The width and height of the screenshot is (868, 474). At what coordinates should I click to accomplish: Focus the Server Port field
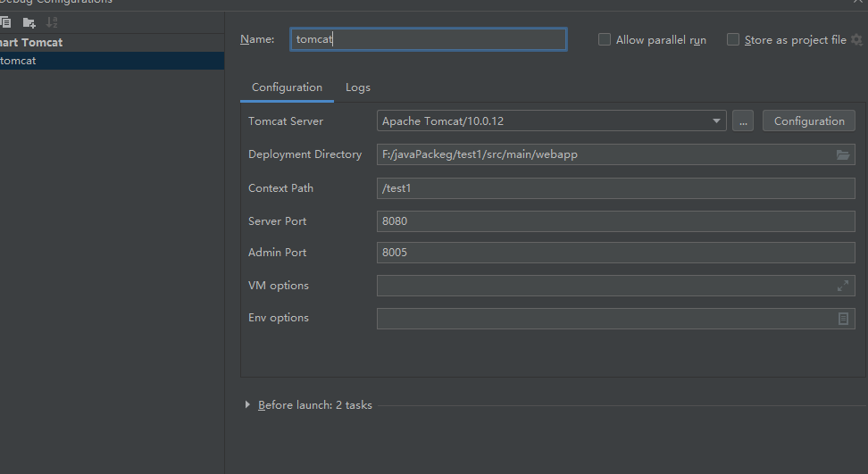click(615, 220)
